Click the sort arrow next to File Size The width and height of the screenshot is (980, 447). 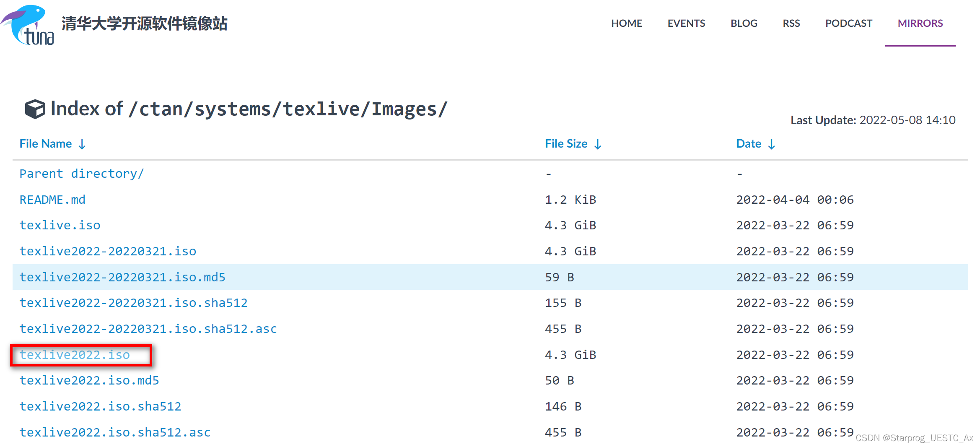tap(598, 144)
